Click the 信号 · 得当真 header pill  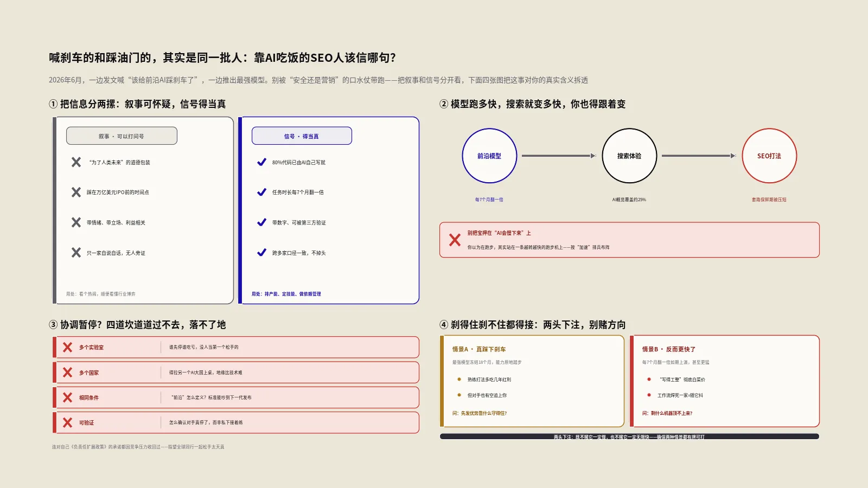pyautogui.click(x=302, y=136)
